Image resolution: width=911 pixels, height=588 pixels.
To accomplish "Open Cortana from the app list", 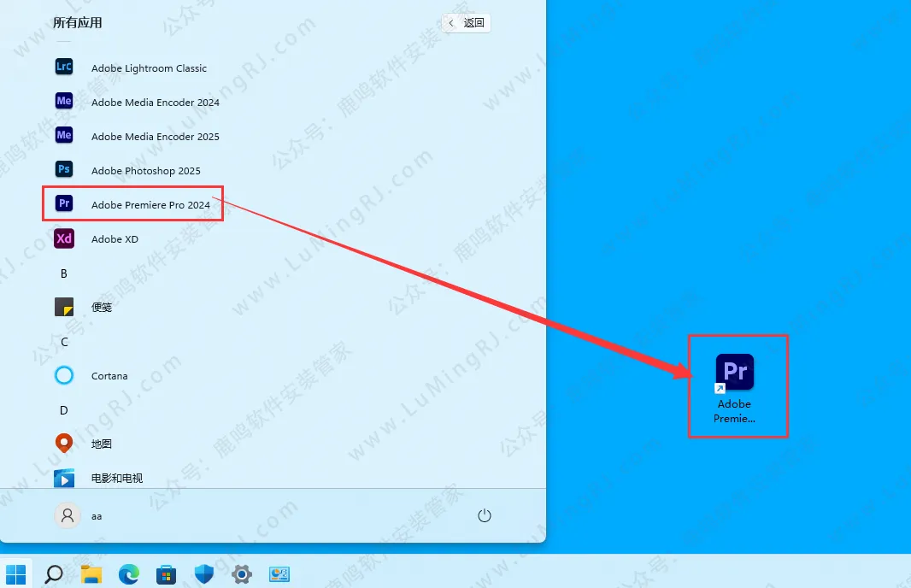I will [x=109, y=376].
